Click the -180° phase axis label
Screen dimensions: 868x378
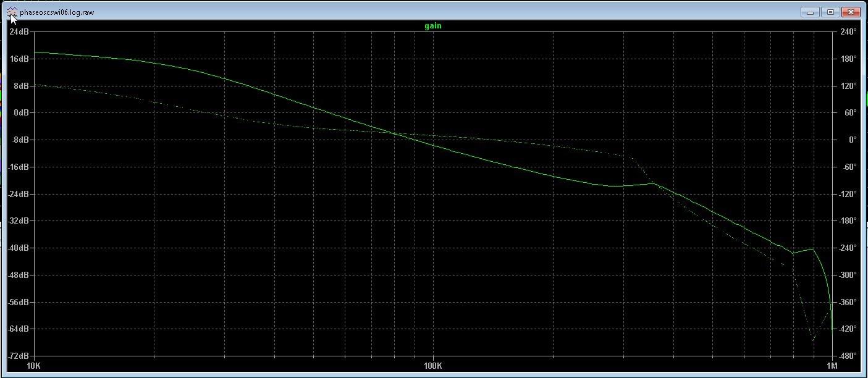click(847, 221)
